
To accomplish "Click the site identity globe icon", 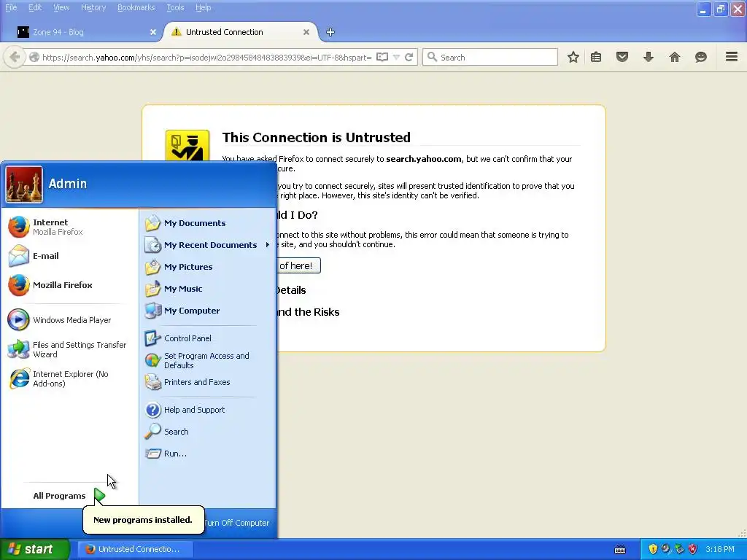I will coord(34,57).
